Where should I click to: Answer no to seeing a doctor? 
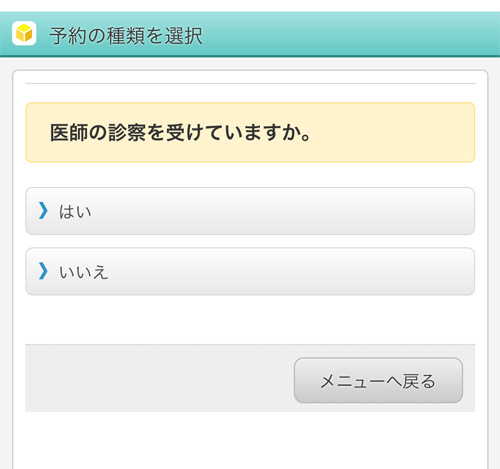coord(250,271)
